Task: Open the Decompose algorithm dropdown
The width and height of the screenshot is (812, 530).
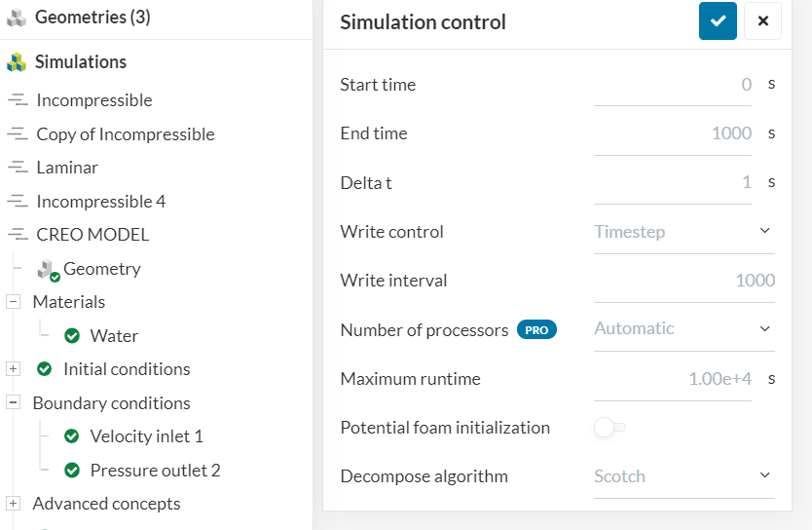Action: (683, 476)
